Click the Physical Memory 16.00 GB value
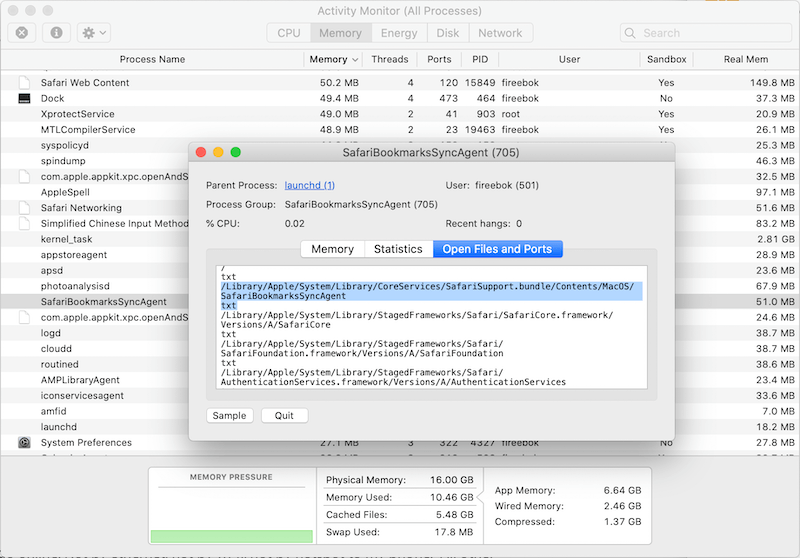 pyautogui.click(x=452, y=480)
